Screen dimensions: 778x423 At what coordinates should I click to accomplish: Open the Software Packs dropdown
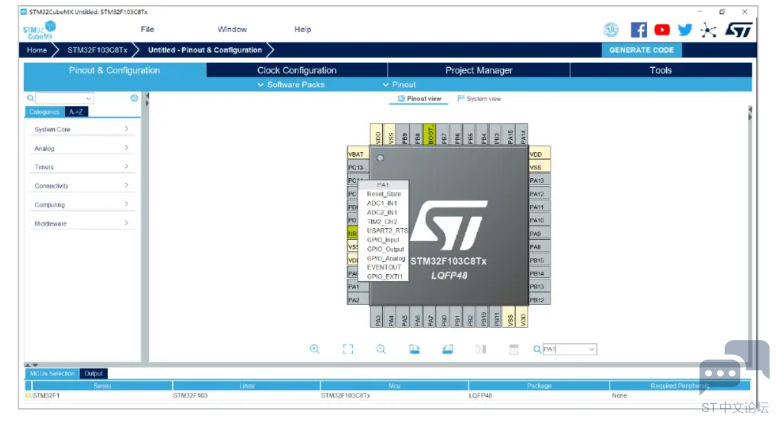point(291,85)
